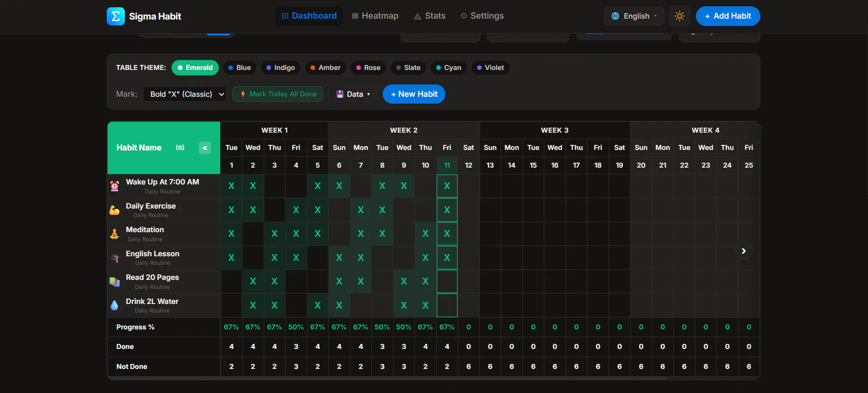
Task: Click the WEEK 1 header
Action: point(275,130)
